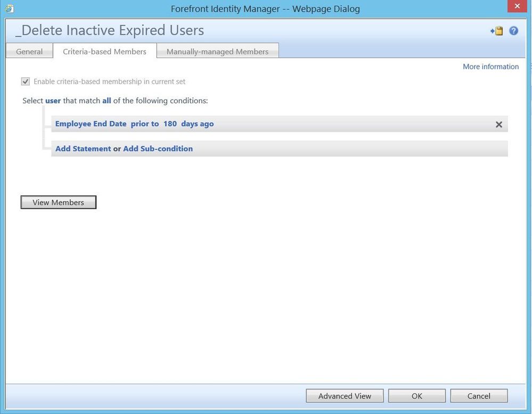The height and width of the screenshot is (414, 532).
Task: Click the Internet Explorer icon in title bar
Action: [x=10, y=9]
